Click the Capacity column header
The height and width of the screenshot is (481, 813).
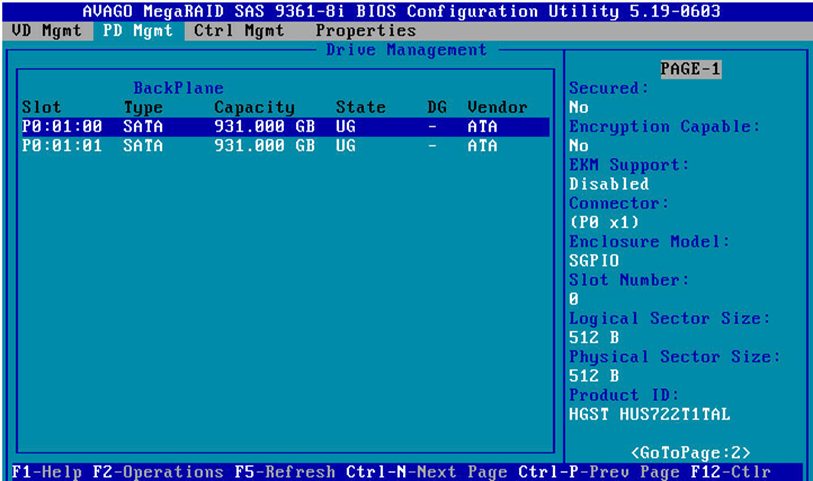tap(255, 107)
